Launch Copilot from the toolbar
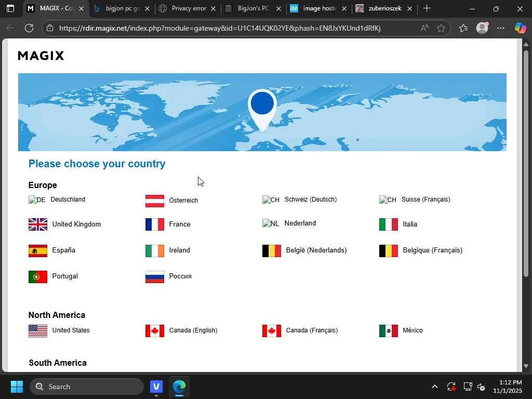This screenshot has height=399, width=532. [x=520, y=28]
